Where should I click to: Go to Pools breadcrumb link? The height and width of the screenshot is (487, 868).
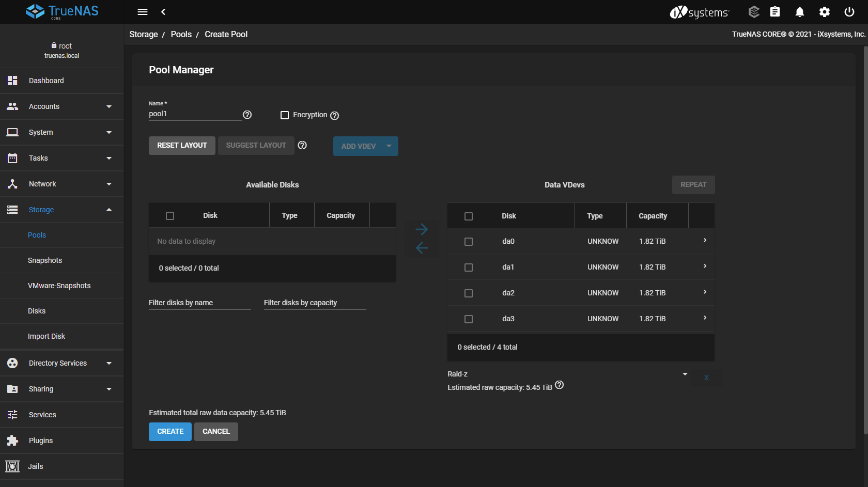[x=181, y=34]
